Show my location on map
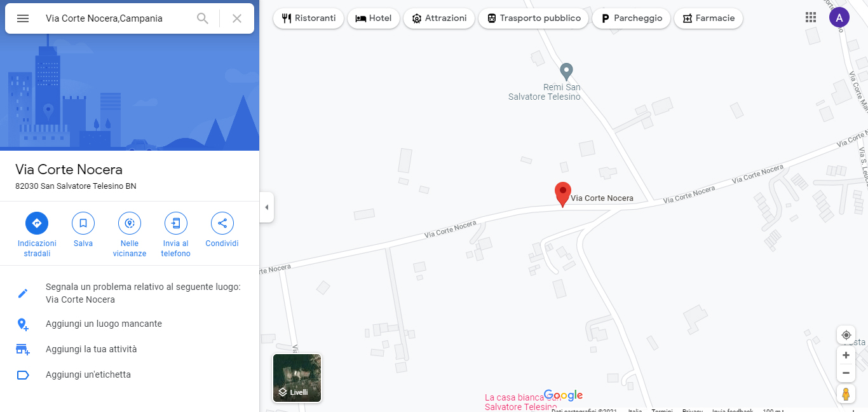This screenshot has height=412, width=868. (x=846, y=335)
